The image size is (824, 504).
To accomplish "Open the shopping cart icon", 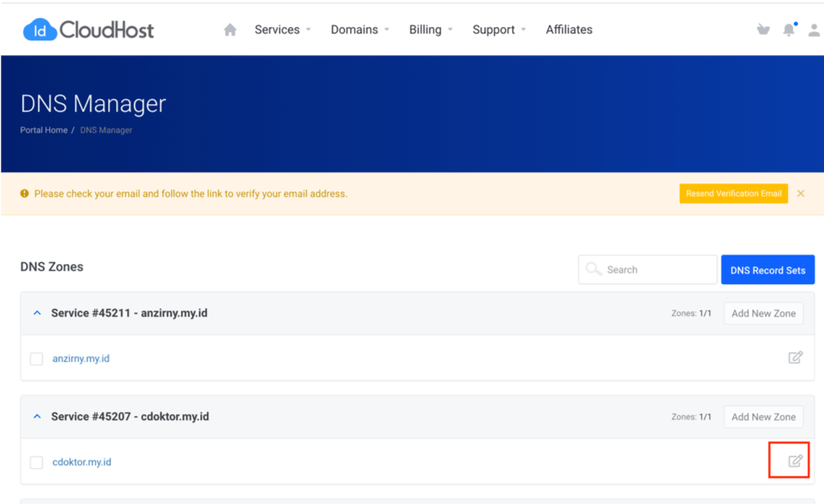I will click(x=763, y=30).
